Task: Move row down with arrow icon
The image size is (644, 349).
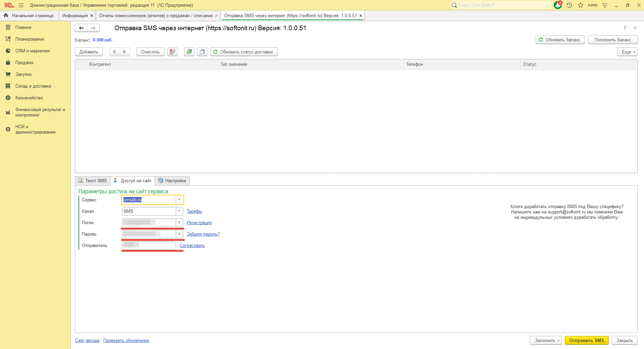Action: pos(124,52)
